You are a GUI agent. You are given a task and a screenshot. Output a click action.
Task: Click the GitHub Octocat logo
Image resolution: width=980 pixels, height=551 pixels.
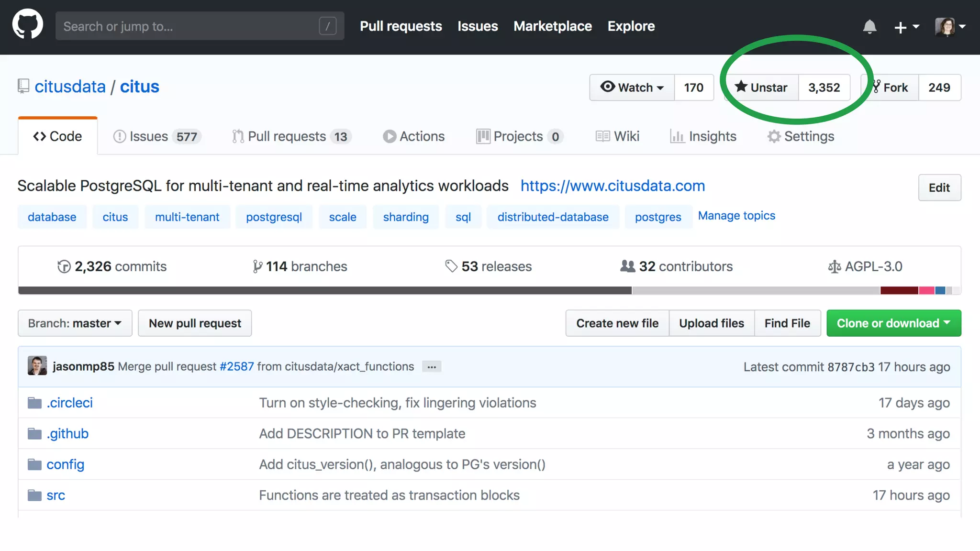(27, 25)
